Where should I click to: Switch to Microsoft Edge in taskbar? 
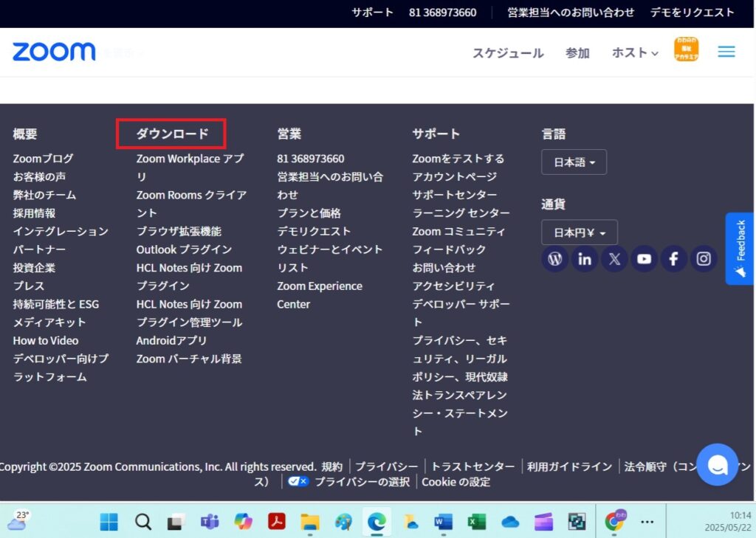[377, 522]
